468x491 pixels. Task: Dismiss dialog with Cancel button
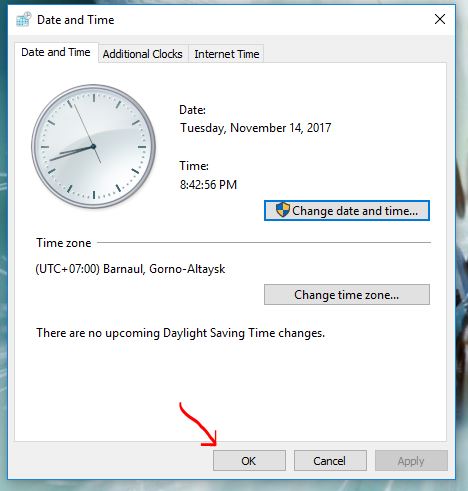tap(330, 461)
